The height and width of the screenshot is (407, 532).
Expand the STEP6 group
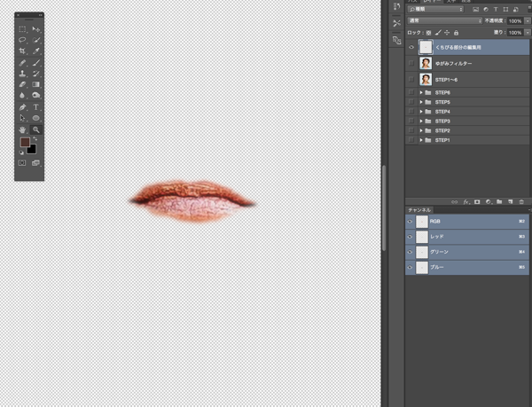coord(421,92)
